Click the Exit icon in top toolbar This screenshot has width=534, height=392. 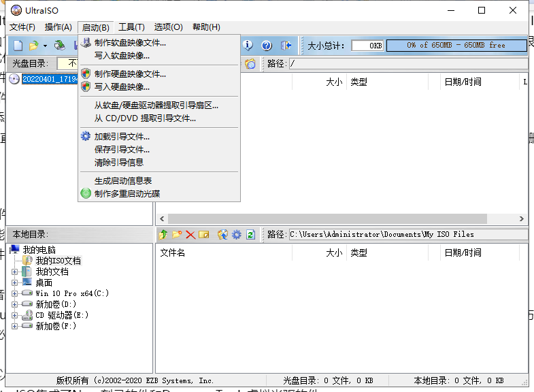286,46
